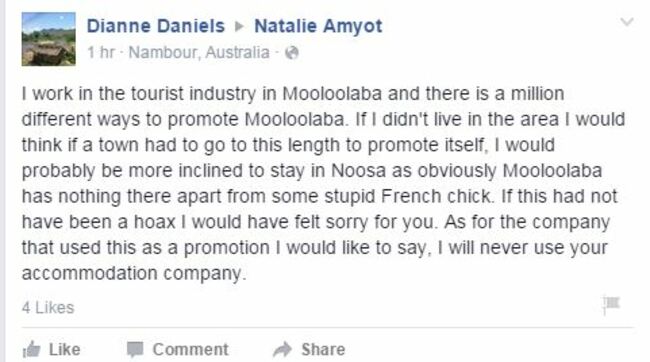The image size is (650, 362).
Task: Expand the post options chevron
Action: click(627, 22)
